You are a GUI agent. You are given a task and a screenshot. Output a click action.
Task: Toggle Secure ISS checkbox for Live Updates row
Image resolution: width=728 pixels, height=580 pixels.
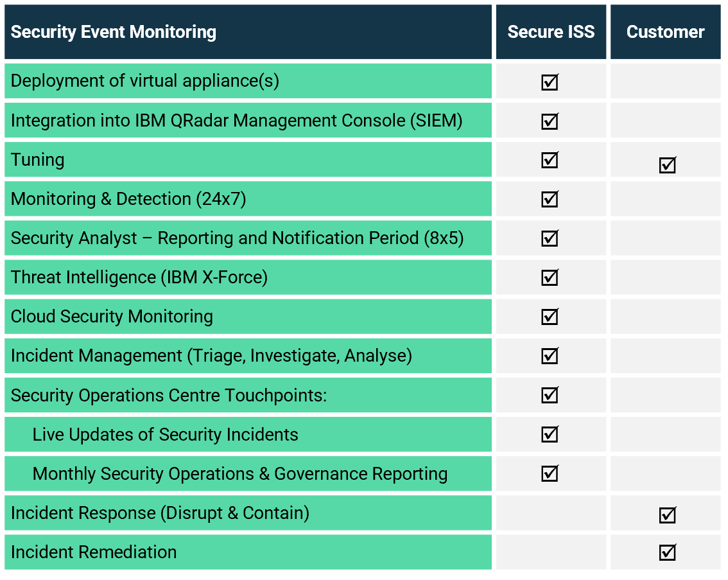550,435
